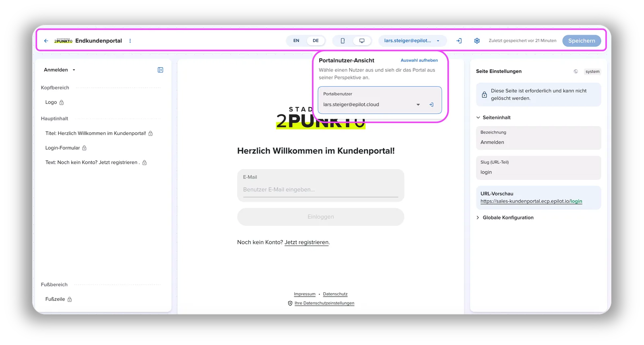Click the Seite Einstellungen panel title
Screen dimensions: 644x345
pyautogui.click(x=499, y=71)
